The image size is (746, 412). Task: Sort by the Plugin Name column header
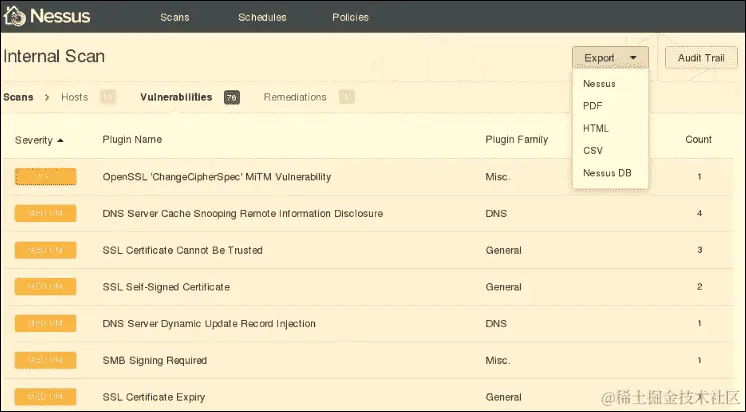(x=132, y=139)
